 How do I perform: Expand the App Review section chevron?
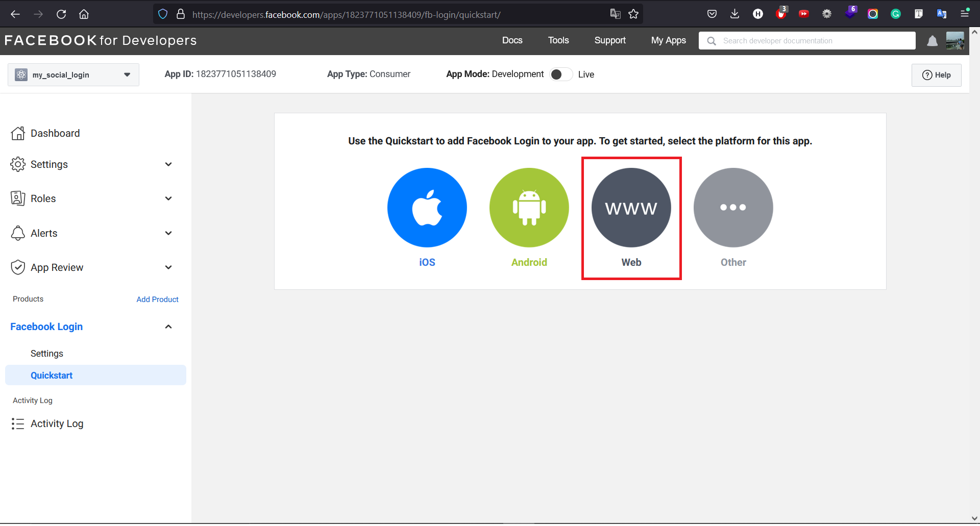[x=168, y=267]
